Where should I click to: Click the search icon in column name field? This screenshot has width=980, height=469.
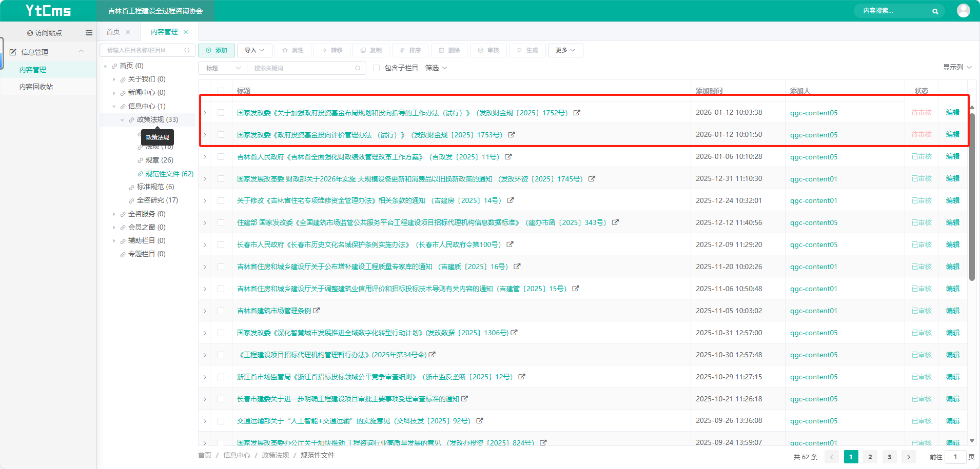coord(187,50)
